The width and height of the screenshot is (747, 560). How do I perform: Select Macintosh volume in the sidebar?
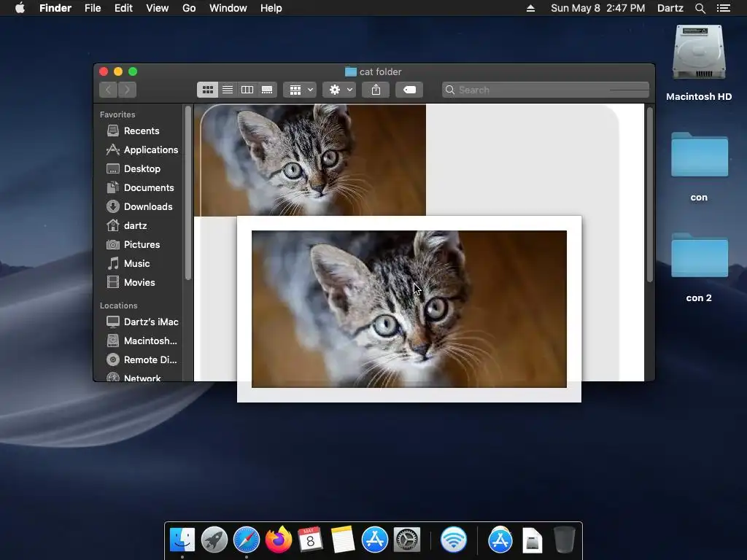pos(142,341)
